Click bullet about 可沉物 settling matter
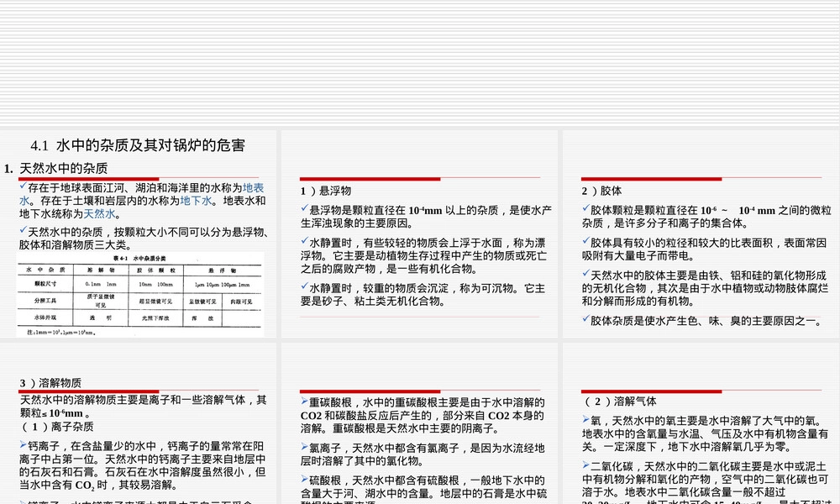The image size is (840, 504). coord(423,295)
